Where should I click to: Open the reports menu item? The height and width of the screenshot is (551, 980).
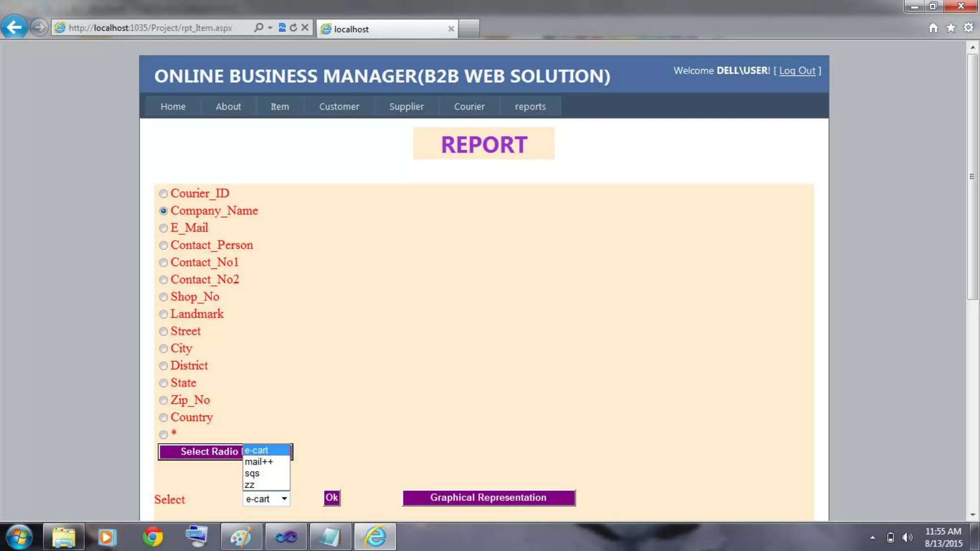click(x=530, y=107)
